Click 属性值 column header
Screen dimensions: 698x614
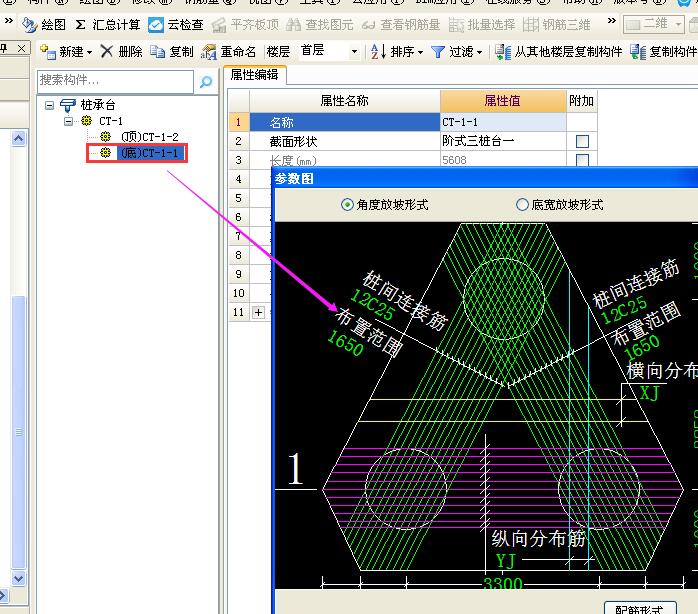click(503, 101)
